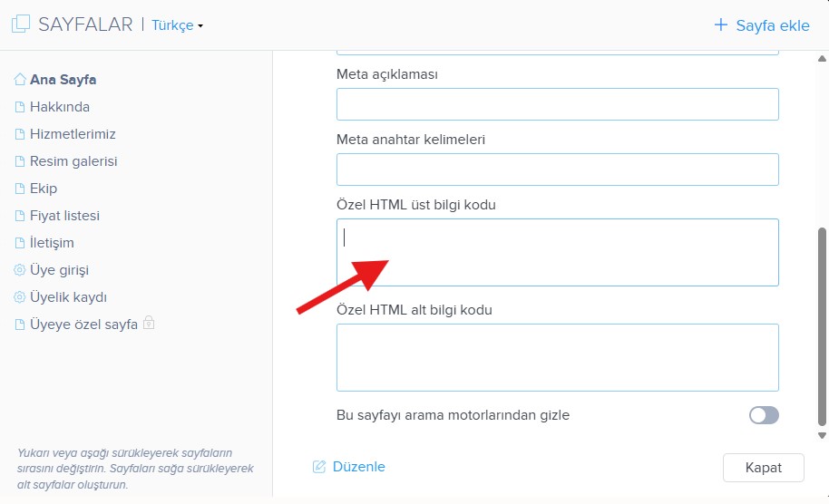Open the Hakkında page

click(60, 107)
